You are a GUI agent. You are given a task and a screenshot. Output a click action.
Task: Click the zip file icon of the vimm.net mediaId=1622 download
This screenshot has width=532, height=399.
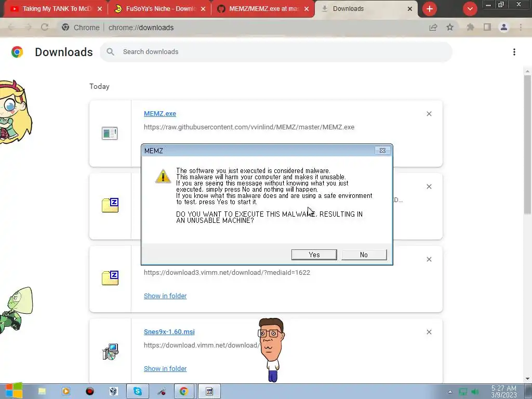coord(110,278)
